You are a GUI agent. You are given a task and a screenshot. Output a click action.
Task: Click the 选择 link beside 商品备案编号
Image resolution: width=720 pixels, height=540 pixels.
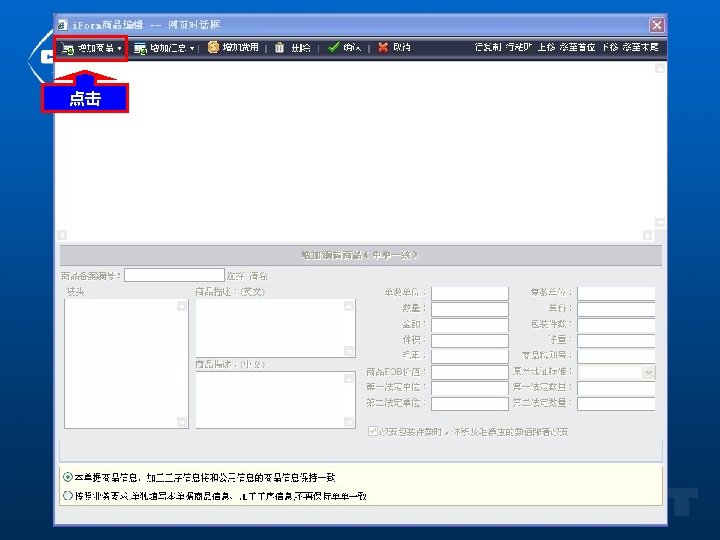tap(235, 276)
